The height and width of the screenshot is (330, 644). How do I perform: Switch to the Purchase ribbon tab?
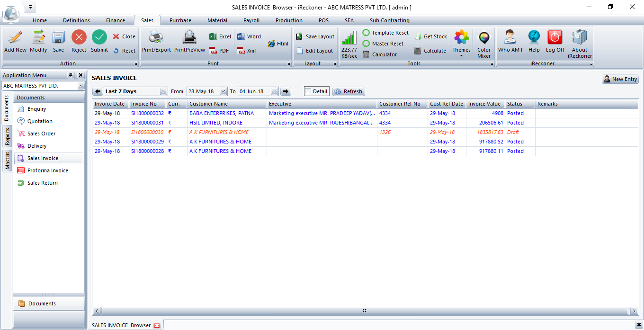click(x=180, y=20)
